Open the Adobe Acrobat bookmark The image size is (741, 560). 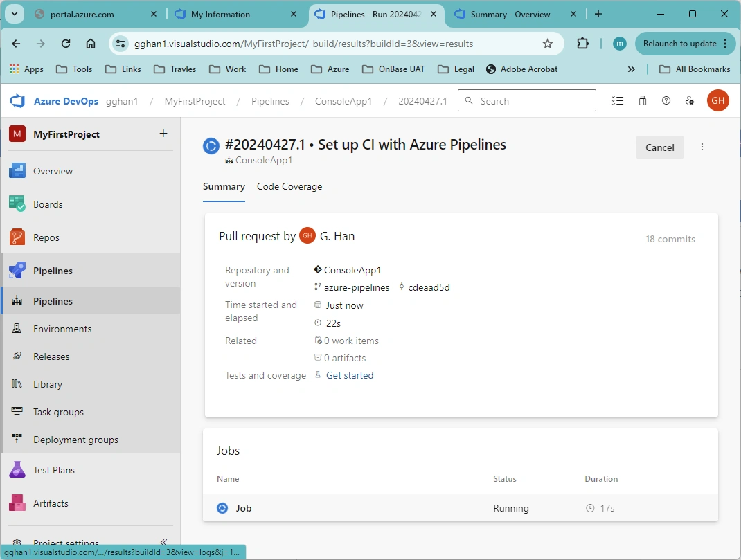tap(521, 69)
